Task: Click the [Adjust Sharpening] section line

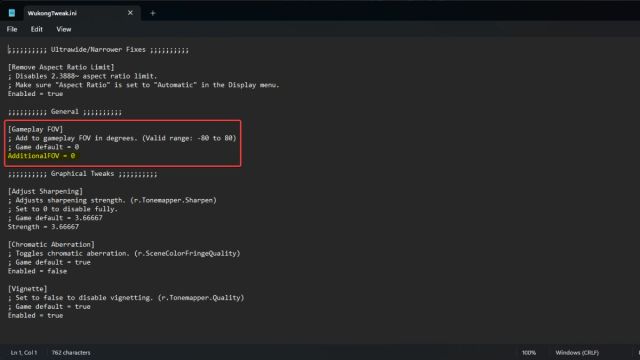Action: pyautogui.click(x=45, y=191)
